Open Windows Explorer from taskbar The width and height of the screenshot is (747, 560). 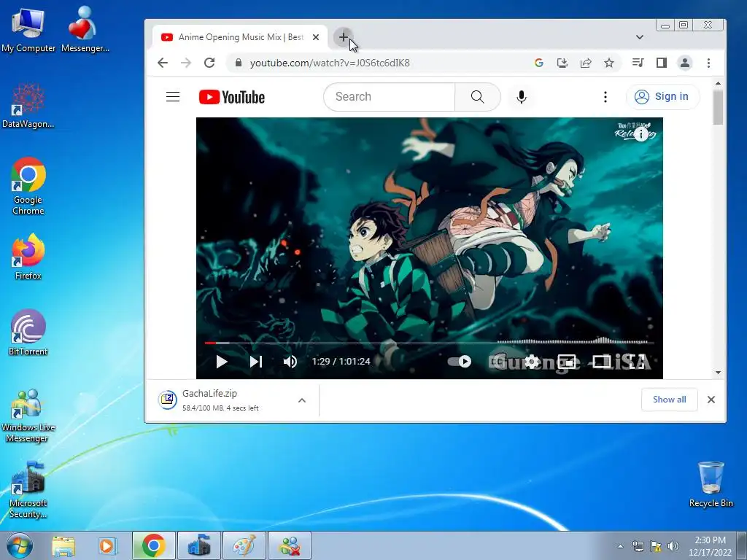63,545
